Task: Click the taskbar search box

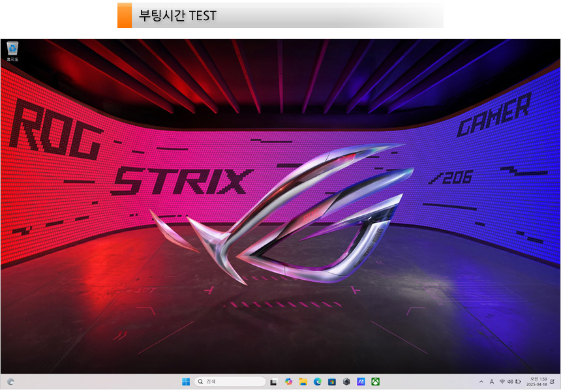Action: point(230,382)
